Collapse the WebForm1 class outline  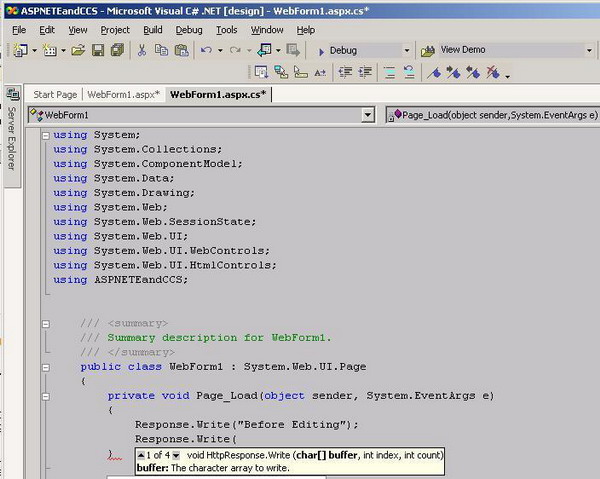(46, 368)
